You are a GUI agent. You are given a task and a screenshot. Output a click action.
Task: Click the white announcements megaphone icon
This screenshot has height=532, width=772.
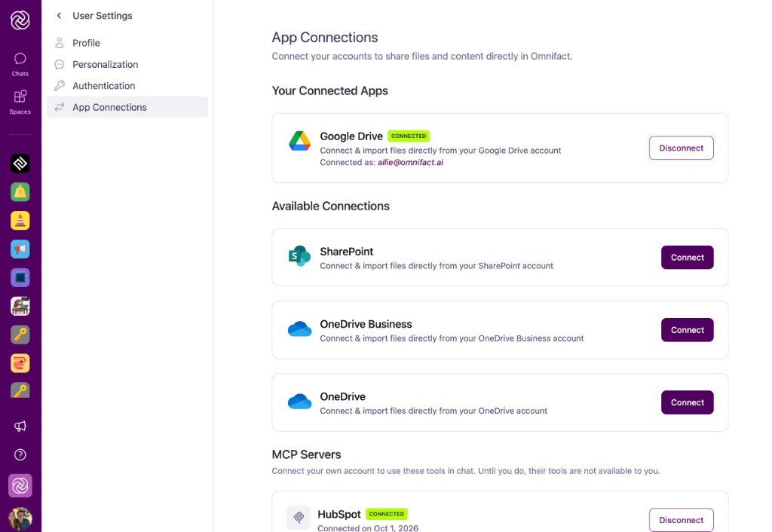(x=20, y=427)
